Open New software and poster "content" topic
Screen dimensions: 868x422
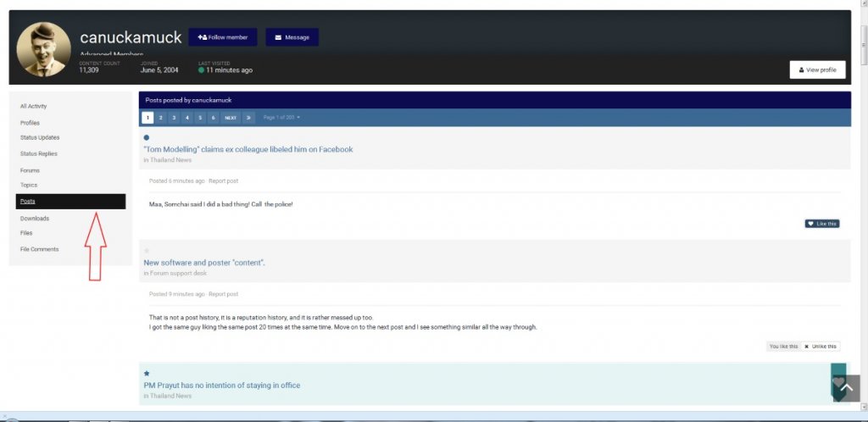204,263
